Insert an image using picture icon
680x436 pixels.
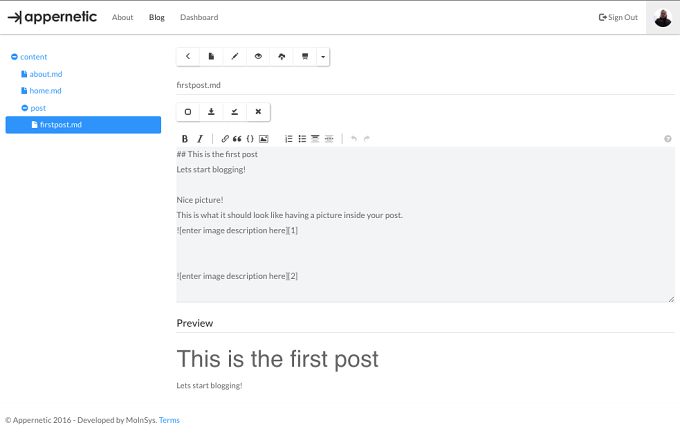point(264,139)
